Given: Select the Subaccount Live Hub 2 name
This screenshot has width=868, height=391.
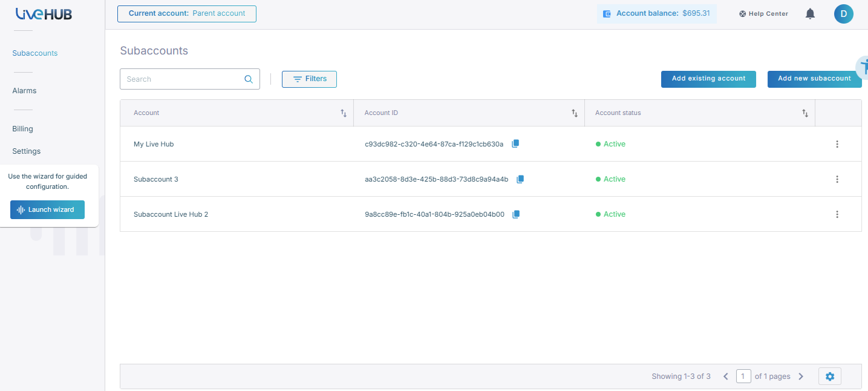Looking at the screenshot, I should coord(171,214).
